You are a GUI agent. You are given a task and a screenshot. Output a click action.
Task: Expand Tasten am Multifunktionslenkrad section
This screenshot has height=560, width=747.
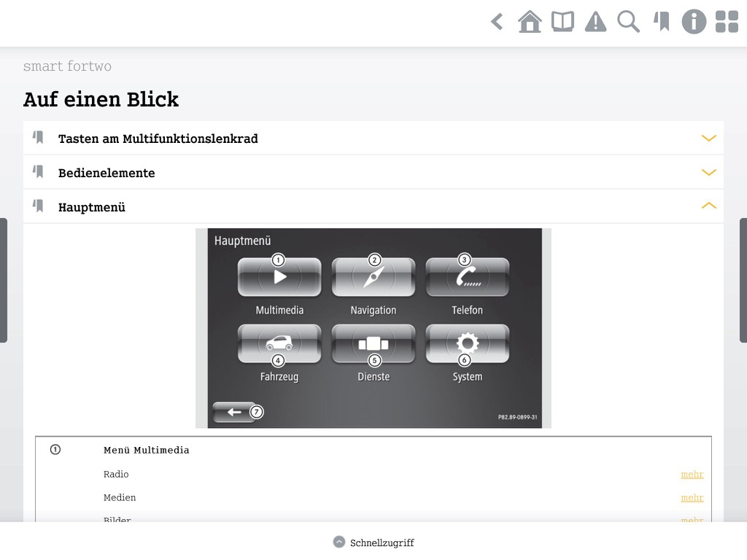click(709, 138)
